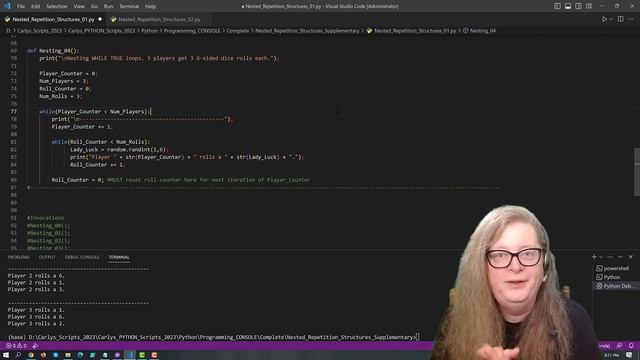Click the Carlys_PYTHON_Scripts_2023 breadcrumb
The height and width of the screenshot is (360, 640).
tap(101, 31)
